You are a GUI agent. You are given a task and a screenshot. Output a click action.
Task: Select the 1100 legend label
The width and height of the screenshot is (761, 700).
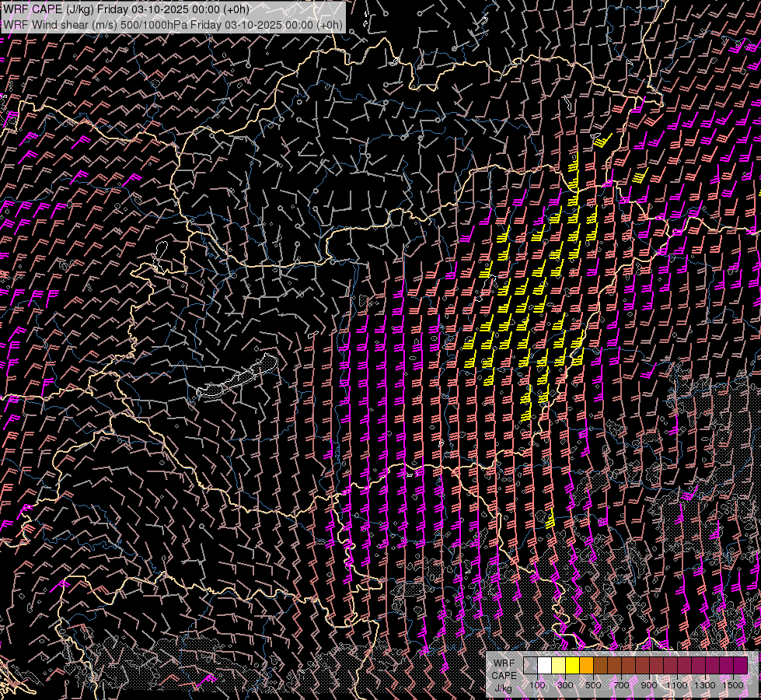[x=677, y=684]
